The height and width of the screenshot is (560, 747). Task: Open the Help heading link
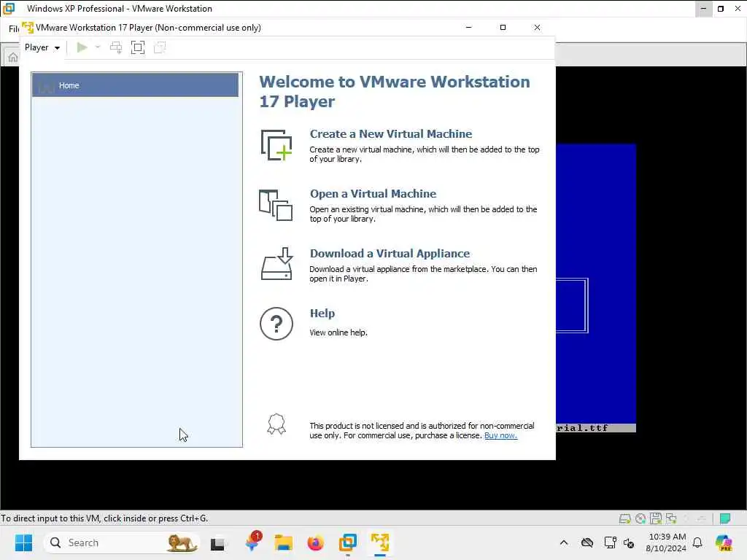(x=322, y=314)
